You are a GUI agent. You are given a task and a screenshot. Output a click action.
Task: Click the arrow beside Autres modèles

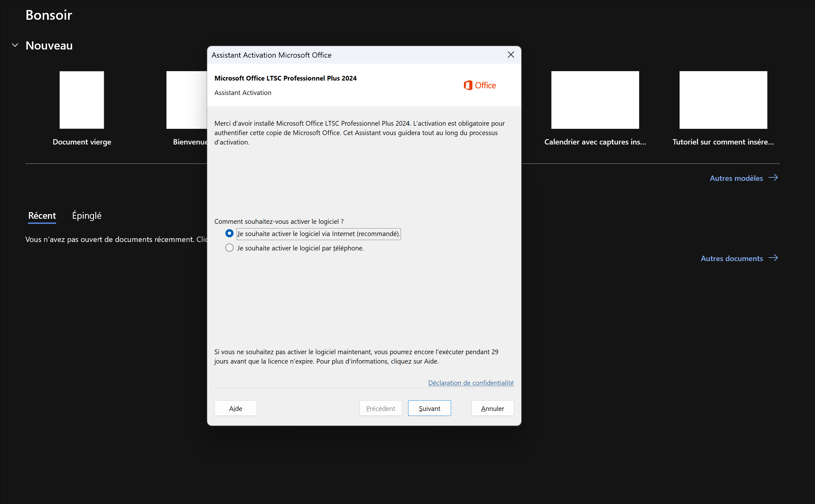point(773,178)
